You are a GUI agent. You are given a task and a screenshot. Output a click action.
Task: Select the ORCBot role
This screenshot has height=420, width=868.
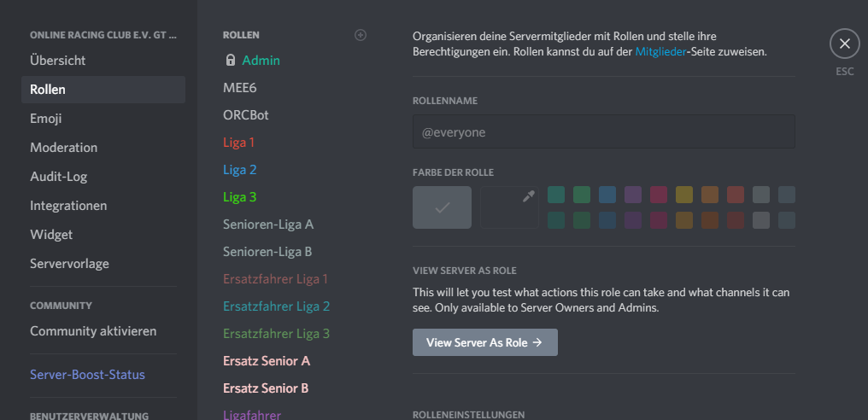click(x=246, y=114)
